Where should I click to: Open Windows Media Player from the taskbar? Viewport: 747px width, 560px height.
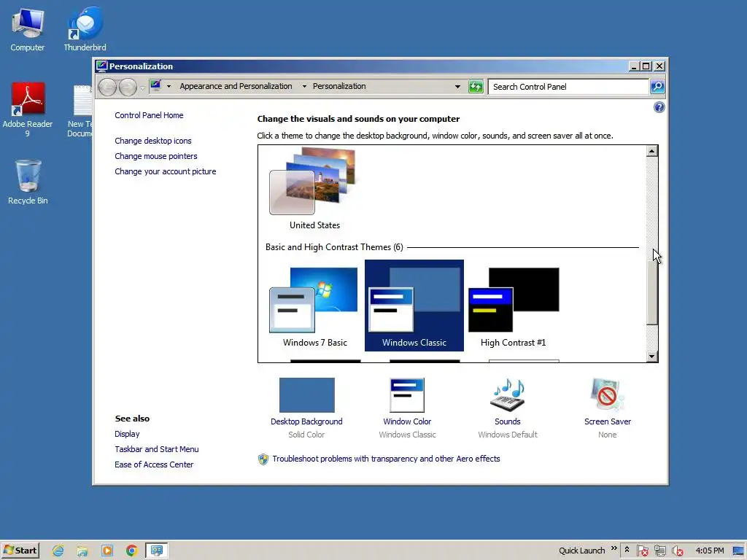[x=107, y=551]
